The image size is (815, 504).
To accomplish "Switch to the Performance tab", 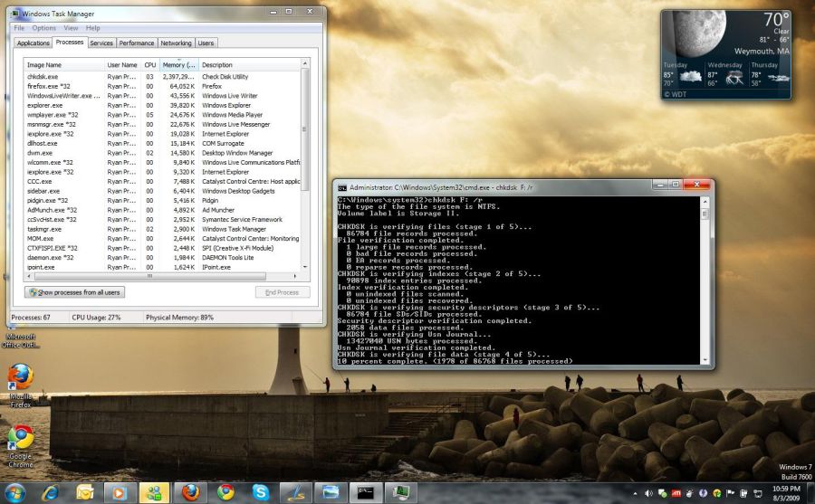I will pyautogui.click(x=136, y=43).
